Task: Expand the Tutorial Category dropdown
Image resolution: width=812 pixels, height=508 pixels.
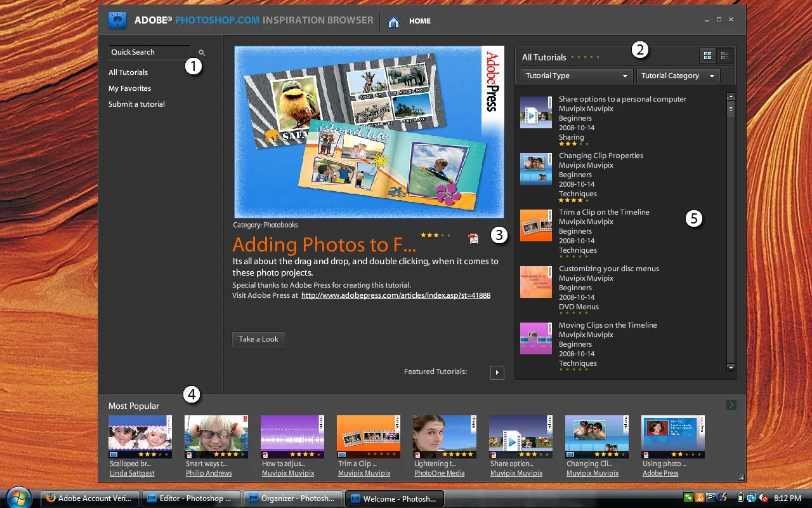Action: 678,76
